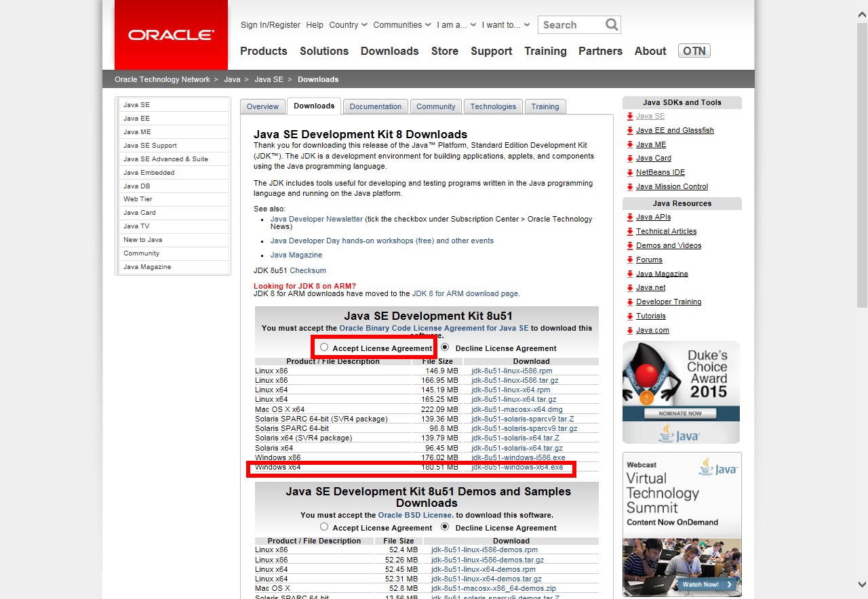Click the Java Developer Newsletter link

click(317, 219)
